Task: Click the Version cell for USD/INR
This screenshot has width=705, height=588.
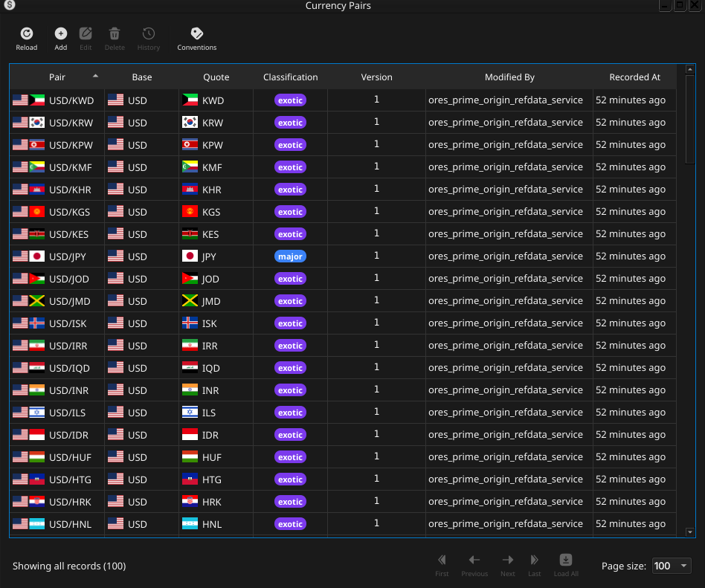Action: tap(376, 390)
